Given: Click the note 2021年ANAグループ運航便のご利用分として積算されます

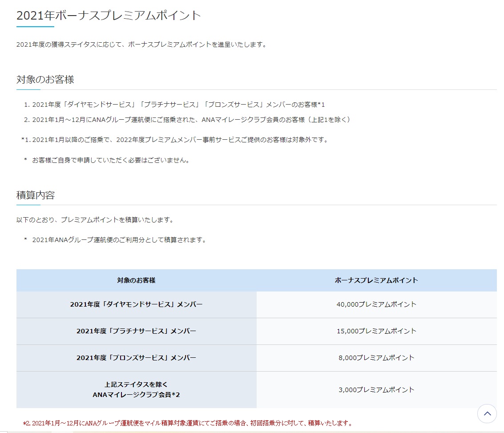Looking at the screenshot, I should coord(116,240).
